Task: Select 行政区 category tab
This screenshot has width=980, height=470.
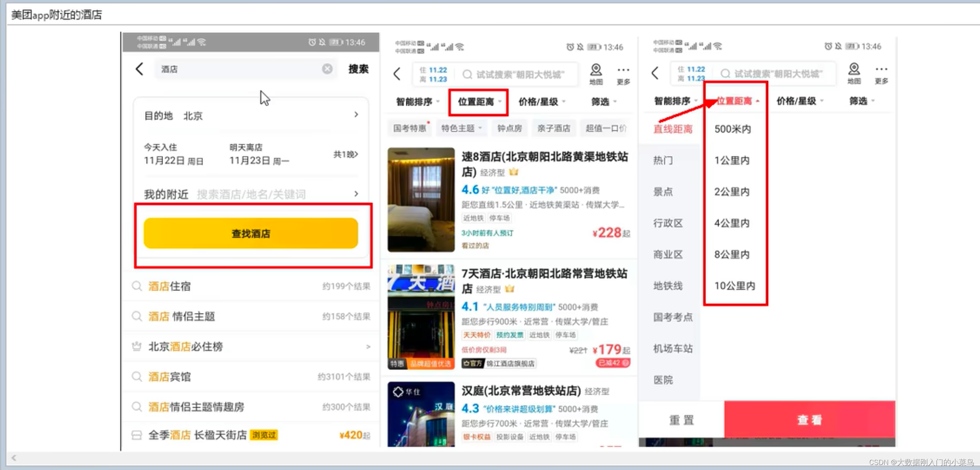Action: [x=668, y=223]
